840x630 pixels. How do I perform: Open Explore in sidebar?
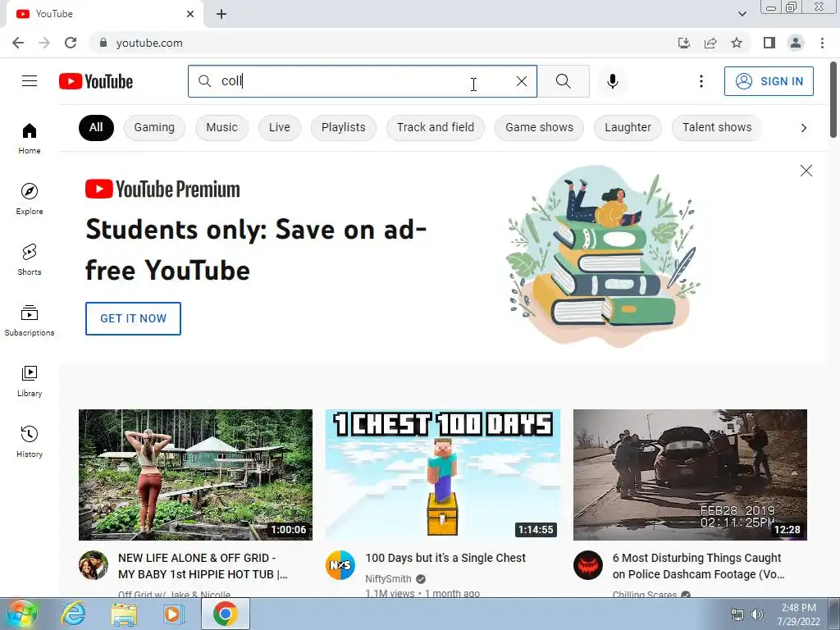coord(30,199)
